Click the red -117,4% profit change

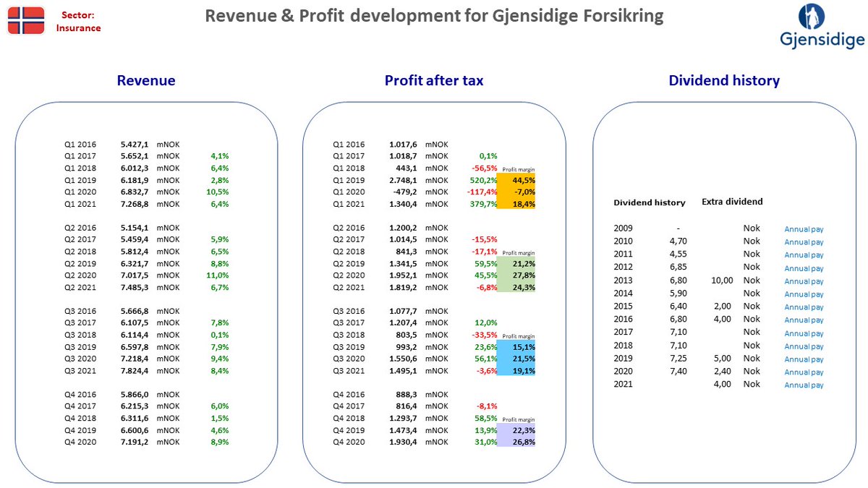(x=482, y=192)
